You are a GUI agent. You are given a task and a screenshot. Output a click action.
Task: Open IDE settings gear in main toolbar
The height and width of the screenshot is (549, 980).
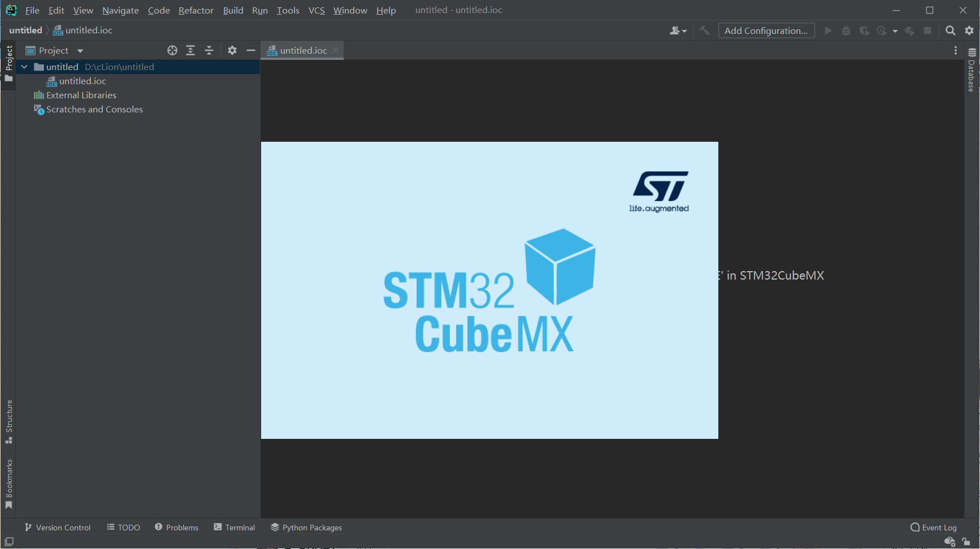point(969,30)
